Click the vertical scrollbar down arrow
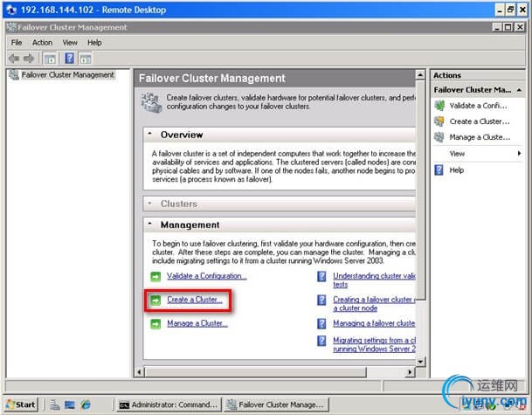The width and height of the screenshot is (532, 415). coord(420,362)
